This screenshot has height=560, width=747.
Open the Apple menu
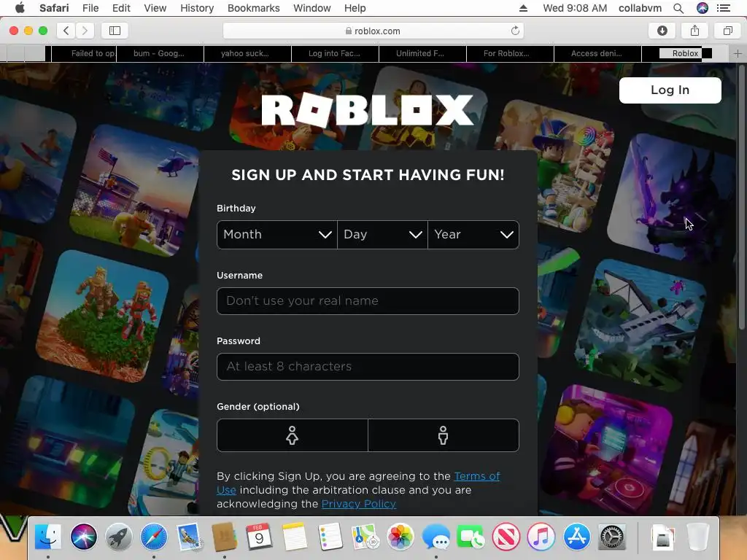pos(20,7)
